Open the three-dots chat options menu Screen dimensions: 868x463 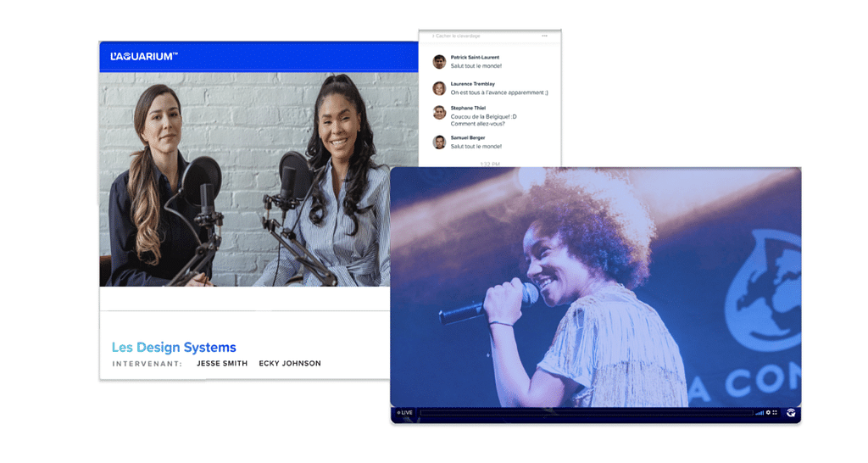click(544, 36)
